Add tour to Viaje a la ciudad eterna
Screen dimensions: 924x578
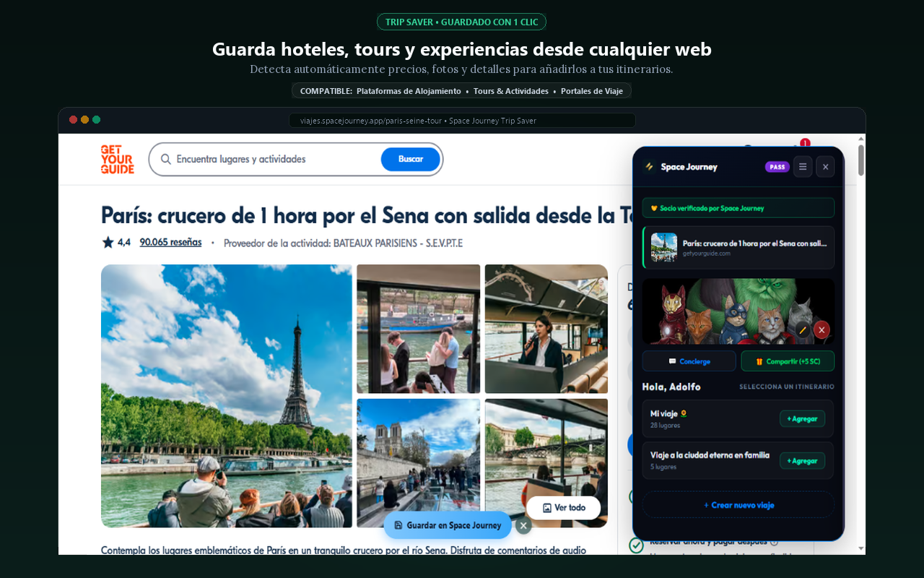[802, 461]
